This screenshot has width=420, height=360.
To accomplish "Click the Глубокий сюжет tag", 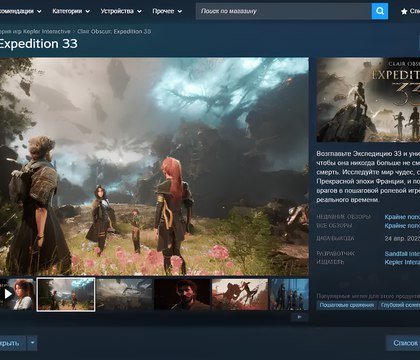I will [x=399, y=305].
